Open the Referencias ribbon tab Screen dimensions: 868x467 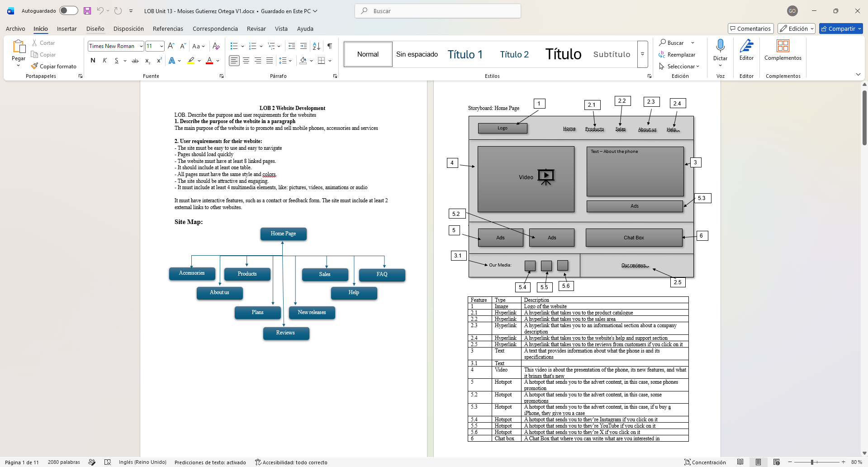point(168,29)
